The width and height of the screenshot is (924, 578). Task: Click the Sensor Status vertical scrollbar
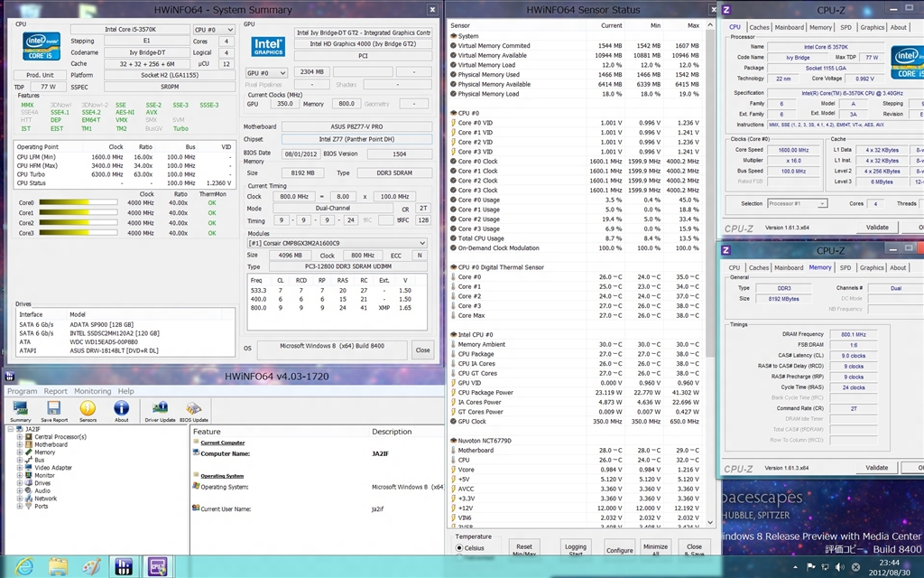pos(710,271)
